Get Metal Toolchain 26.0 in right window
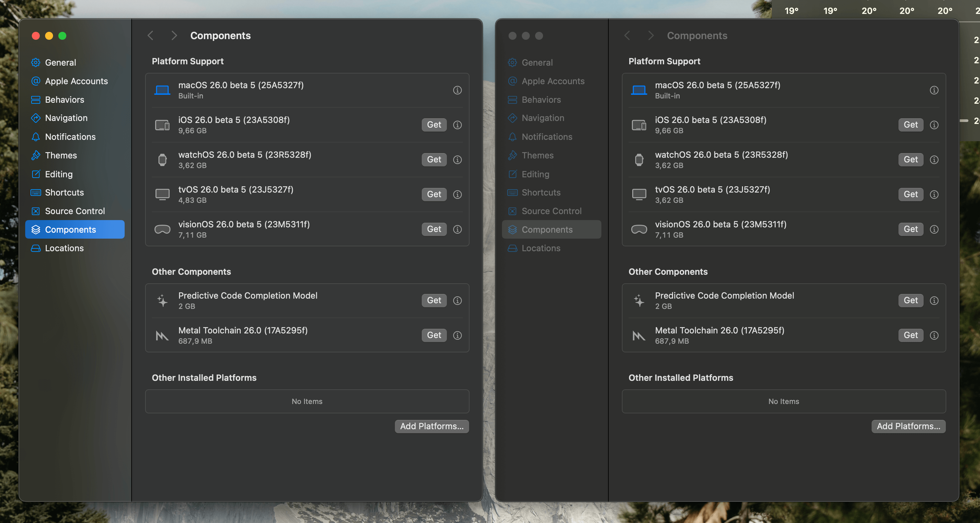Image resolution: width=980 pixels, height=523 pixels. point(911,335)
